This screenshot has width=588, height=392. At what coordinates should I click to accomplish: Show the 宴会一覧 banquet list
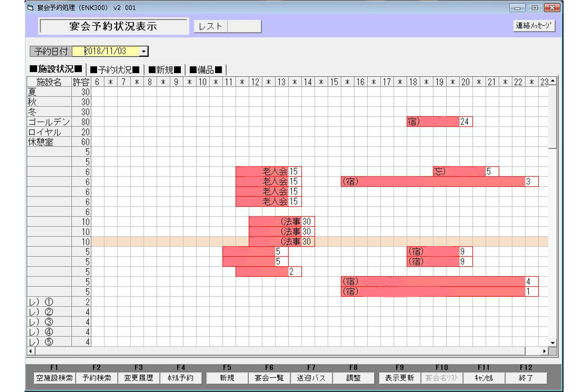point(269,378)
